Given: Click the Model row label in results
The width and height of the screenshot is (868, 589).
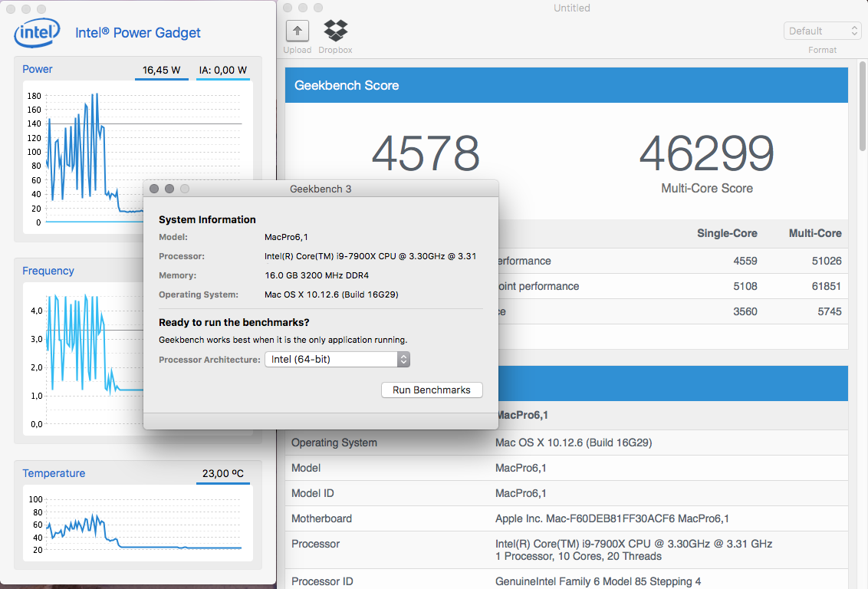Looking at the screenshot, I should [306, 469].
